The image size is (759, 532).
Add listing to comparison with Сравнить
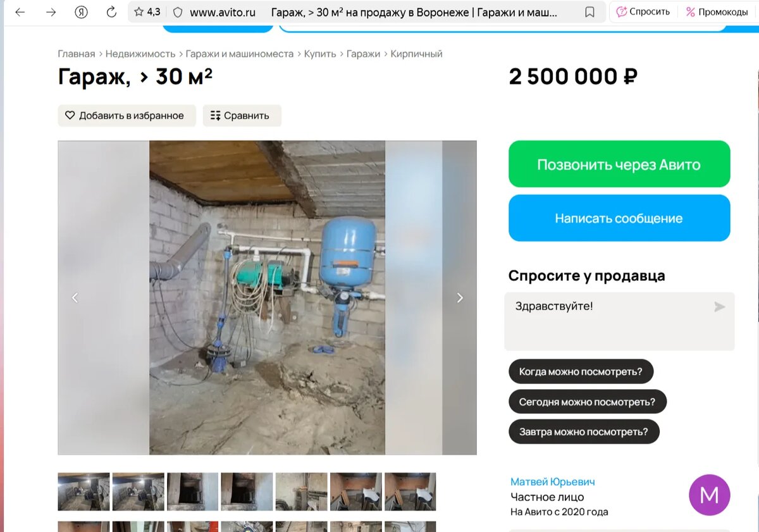tap(242, 116)
